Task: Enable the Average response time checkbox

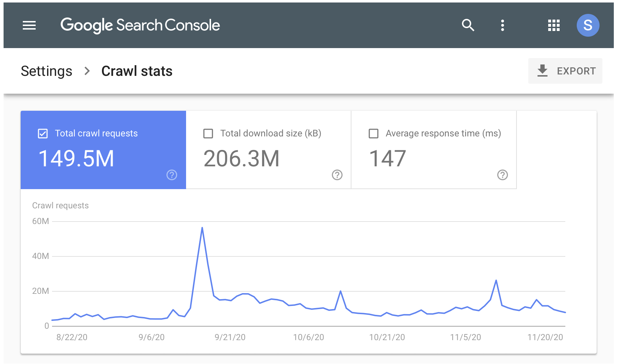Action: (x=374, y=133)
